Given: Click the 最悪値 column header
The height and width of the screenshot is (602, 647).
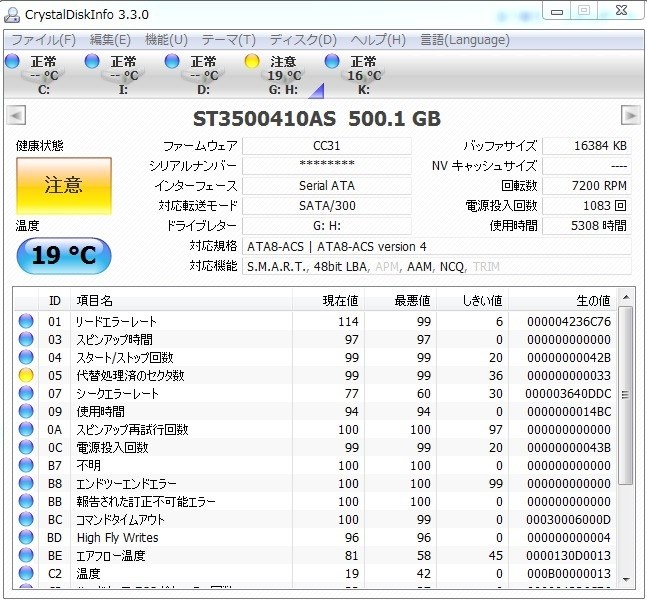Looking at the screenshot, I should (400, 301).
